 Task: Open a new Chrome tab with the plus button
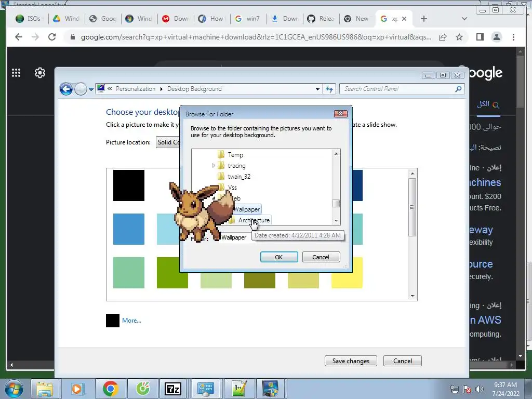point(424,19)
